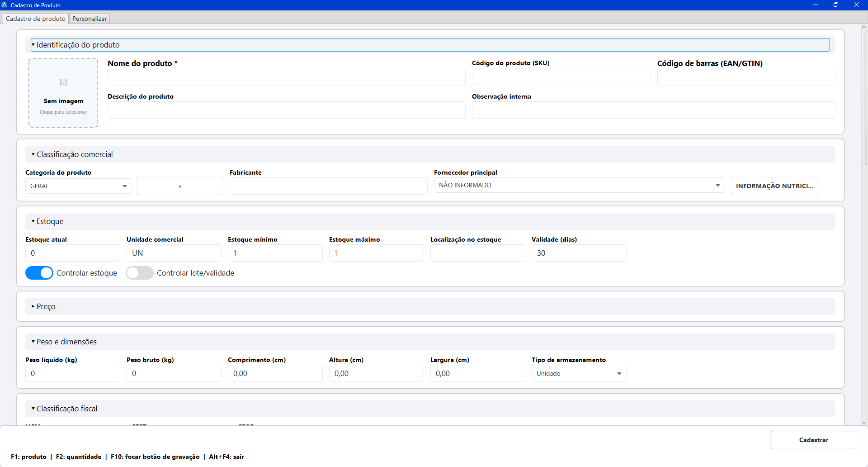Collapse the Classificação comercial section
868x467 pixels.
pyautogui.click(x=430, y=154)
